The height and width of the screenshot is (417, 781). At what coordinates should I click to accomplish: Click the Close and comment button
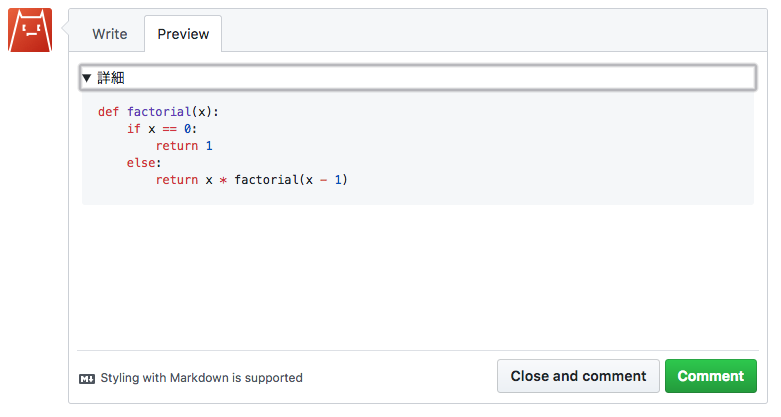(578, 376)
